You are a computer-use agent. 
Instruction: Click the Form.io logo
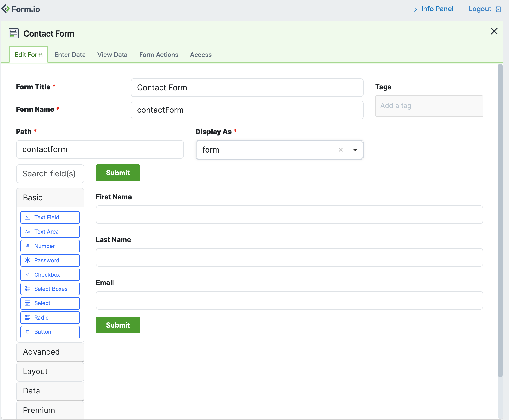(x=21, y=9)
